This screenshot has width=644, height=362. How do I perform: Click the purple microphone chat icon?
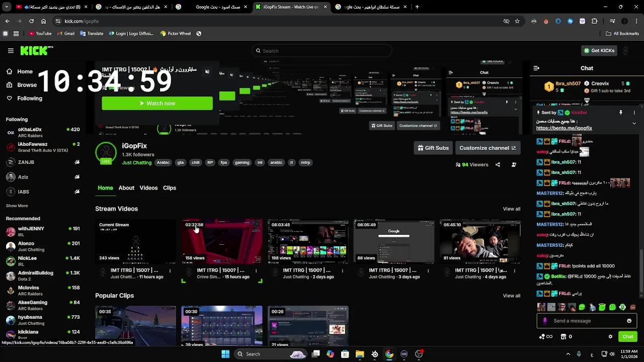click(545, 321)
